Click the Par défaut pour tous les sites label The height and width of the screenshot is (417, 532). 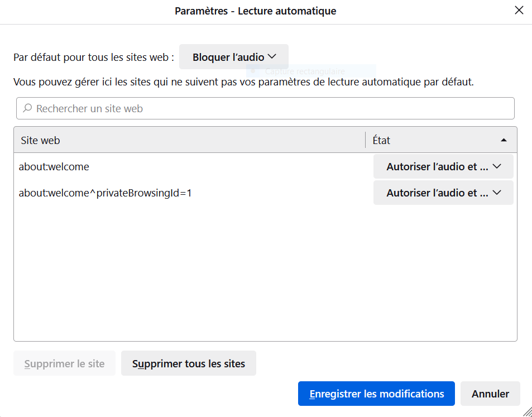coord(94,57)
